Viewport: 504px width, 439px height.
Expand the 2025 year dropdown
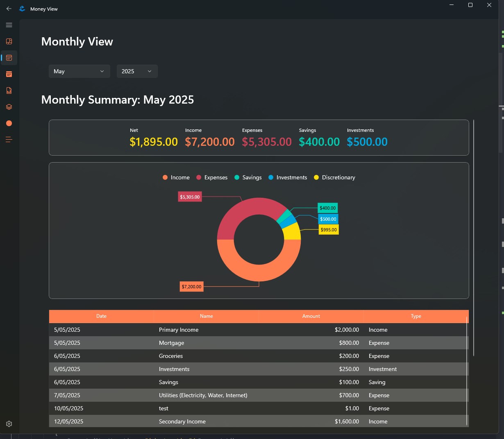coord(137,71)
